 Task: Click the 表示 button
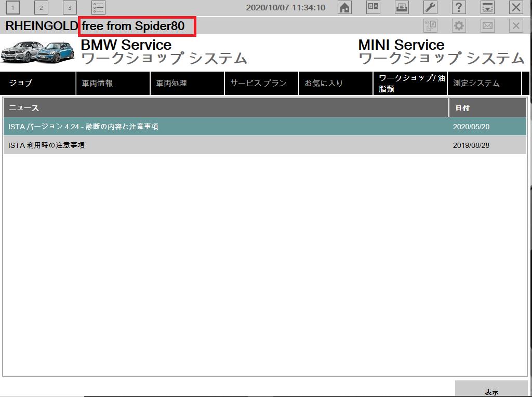point(491,390)
